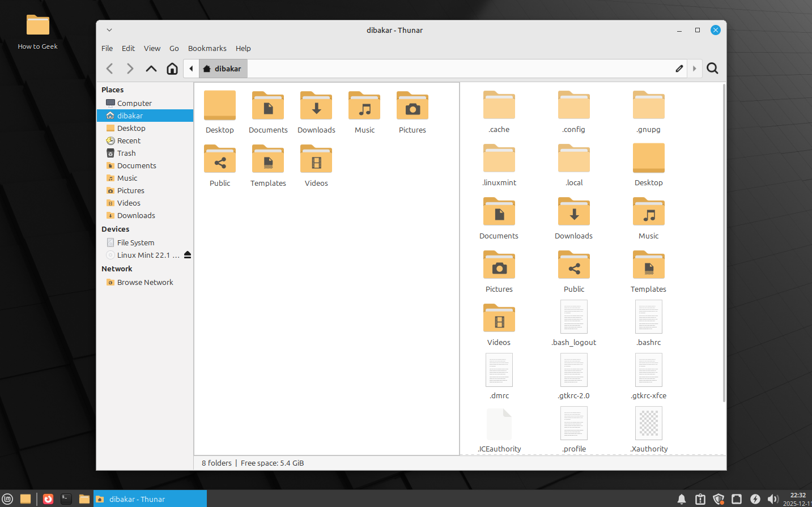Image resolution: width=812 pixels, height=507 pixels.
Task: Open the View menu
Action: point(152,49)
